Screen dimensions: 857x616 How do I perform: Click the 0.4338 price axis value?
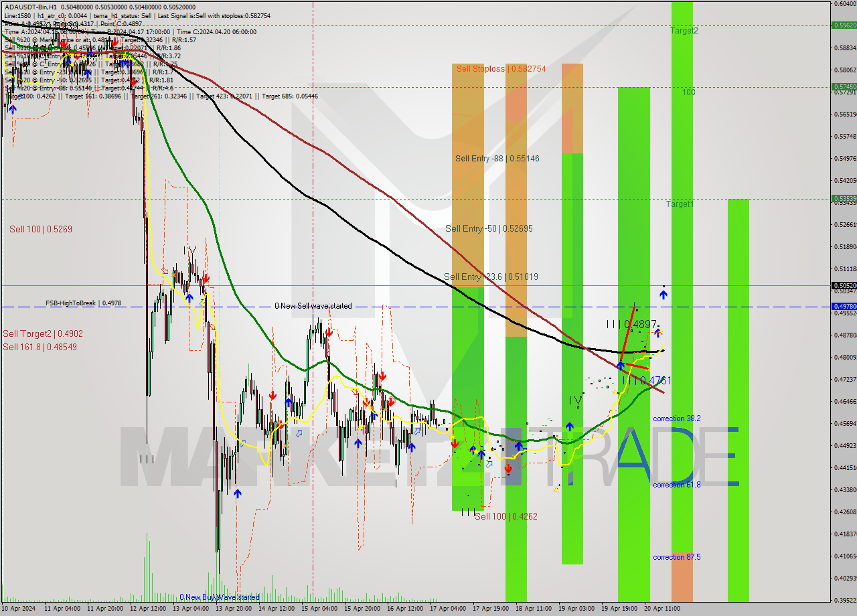point(845,489)
